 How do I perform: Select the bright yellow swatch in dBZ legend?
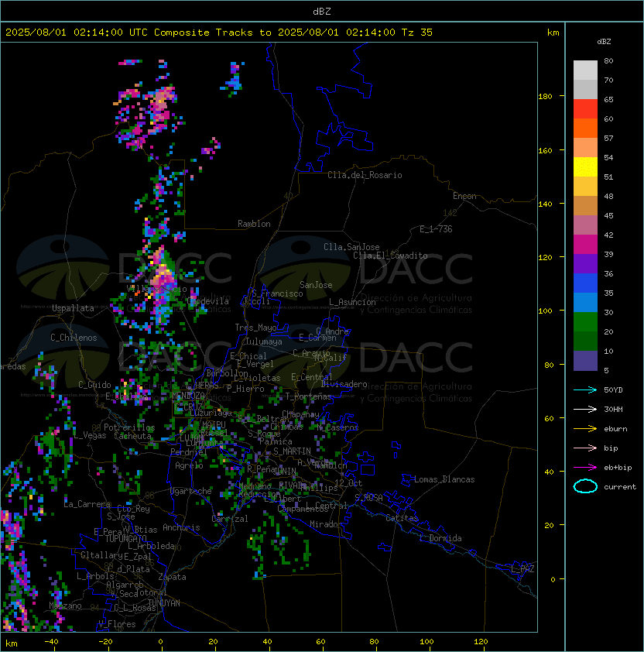click(585, 166)
